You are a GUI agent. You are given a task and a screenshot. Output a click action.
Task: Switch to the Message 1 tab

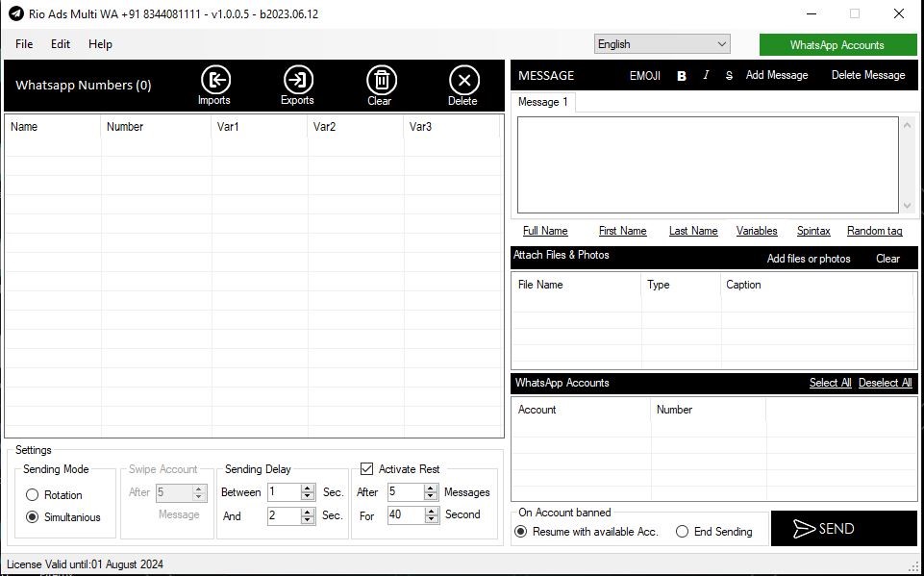pyautogui.click(x=543, y=102)
